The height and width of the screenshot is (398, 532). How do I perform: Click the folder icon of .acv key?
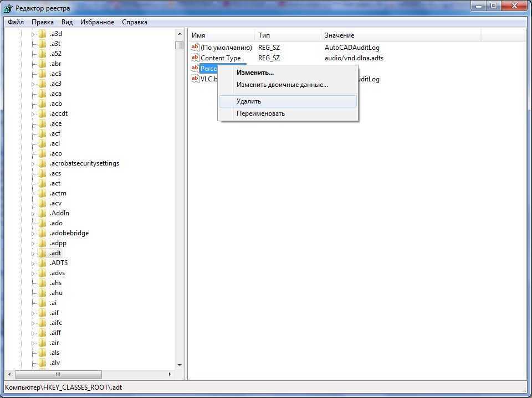tap(43, 203)
